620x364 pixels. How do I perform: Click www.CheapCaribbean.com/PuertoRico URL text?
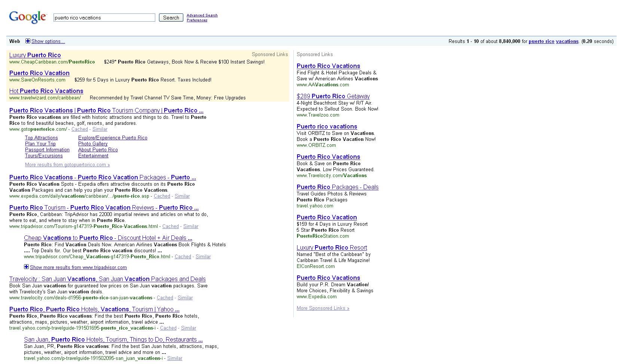[x=52, y=62]
